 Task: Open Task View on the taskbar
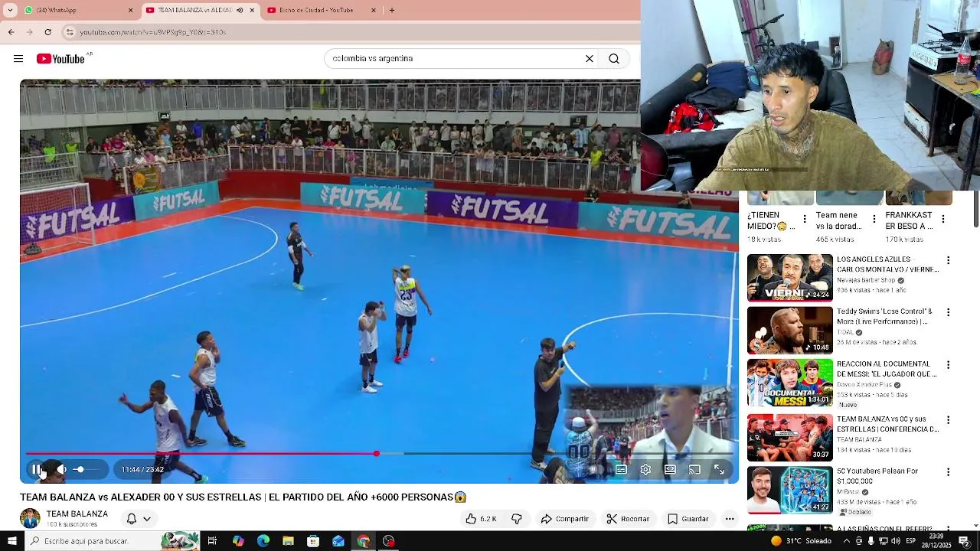pyautogui.click(x=212, y=541)
